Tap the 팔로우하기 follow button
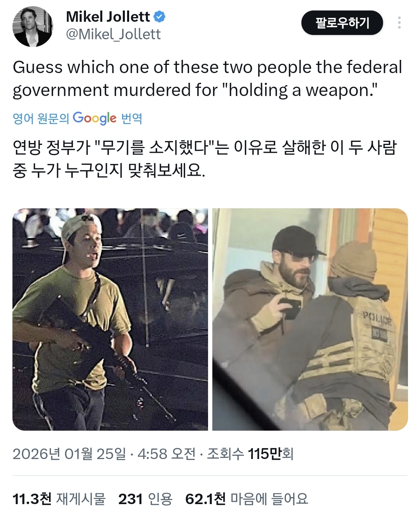420x515 pixels. [342, 23]
